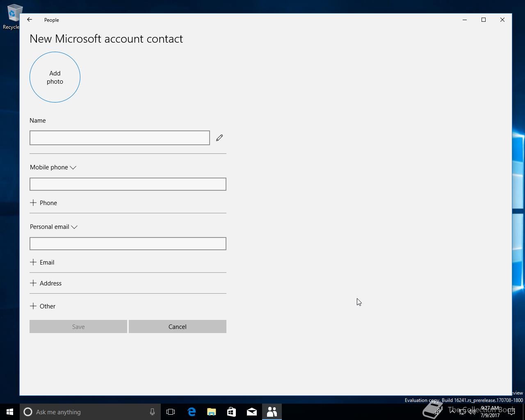
Task: Open Microsoft Edge from the taskbar
Action: 192,412
